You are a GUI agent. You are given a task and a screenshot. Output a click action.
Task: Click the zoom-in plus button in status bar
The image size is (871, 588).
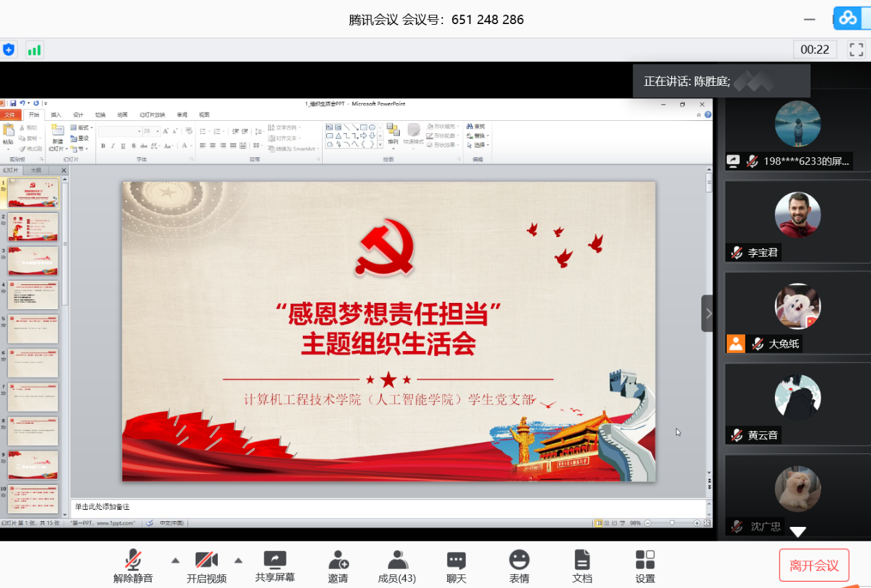click(x=697, y=523)
